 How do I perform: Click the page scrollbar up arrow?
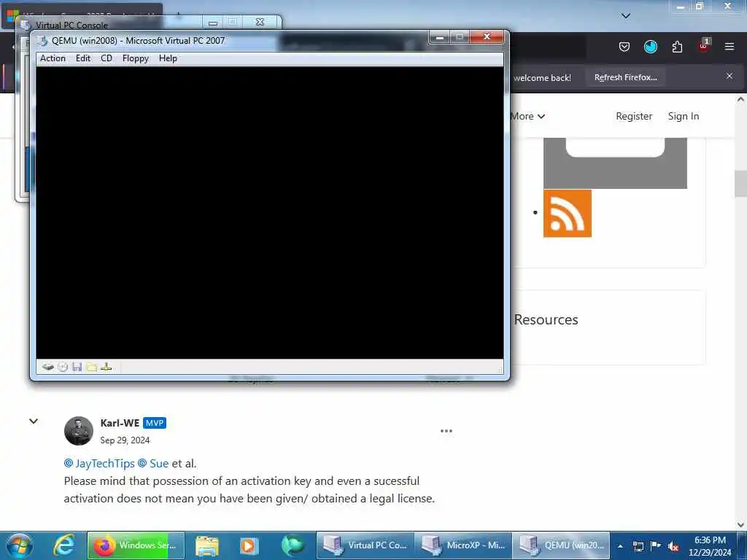(x=740, y=100)
